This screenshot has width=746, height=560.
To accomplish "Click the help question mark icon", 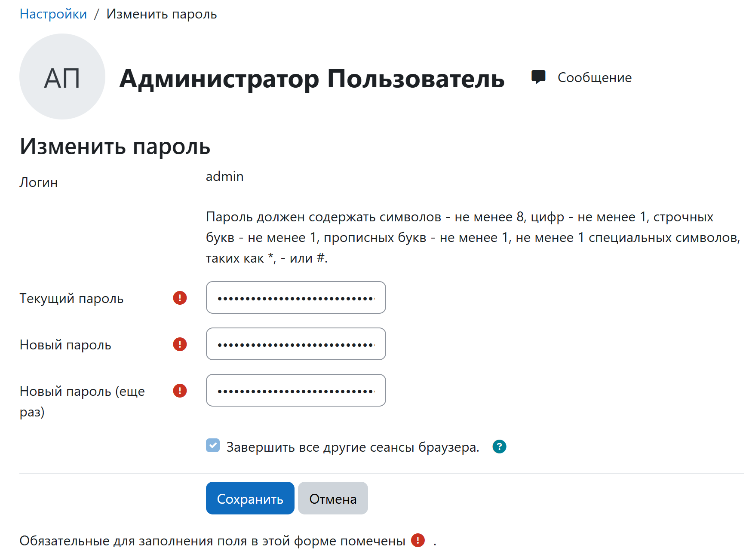I will coord(499,447).
